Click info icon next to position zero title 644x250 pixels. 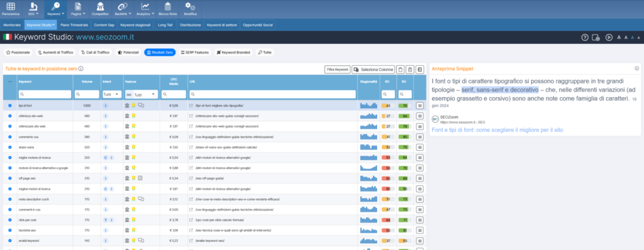(x=81, y=69)
